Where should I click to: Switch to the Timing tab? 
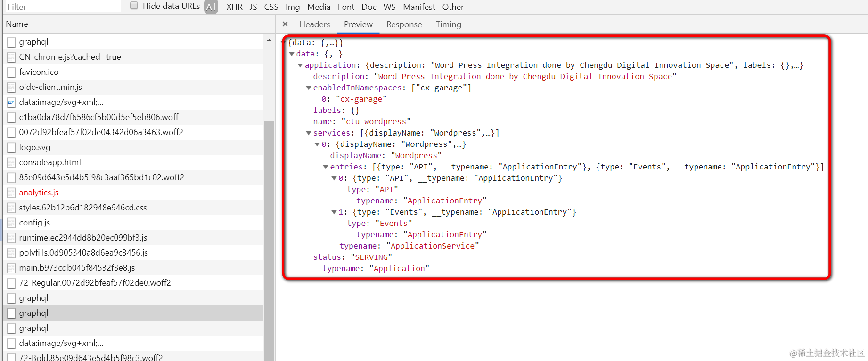pyautogui.click(x=449, y=24)
